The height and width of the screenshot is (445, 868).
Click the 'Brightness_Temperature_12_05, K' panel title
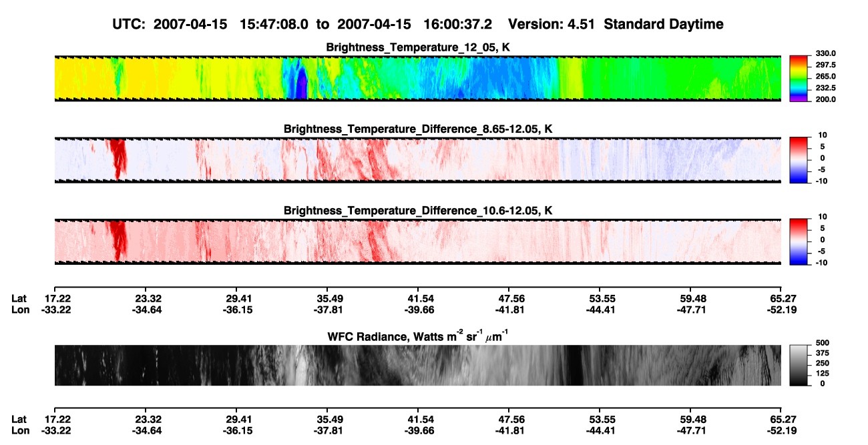pyautogui.click(x=419, y=47)
